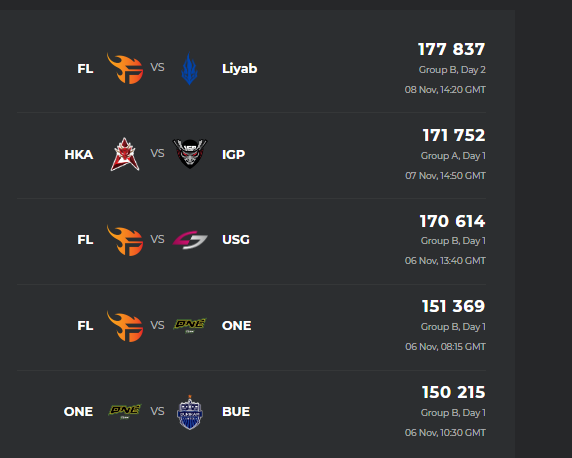Select the 150 215 viewers figure
572x458 pixels.
click(453, 392)
